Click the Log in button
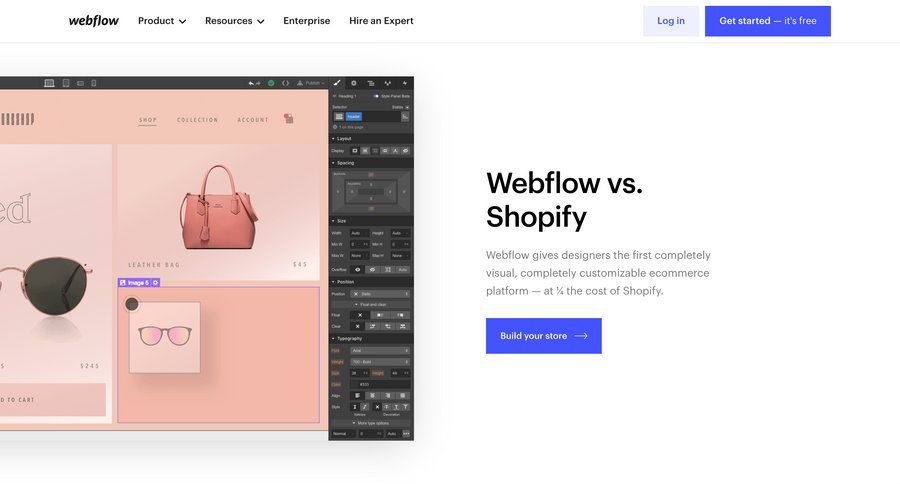Viewport: 900px width, 484px height. pyautogui.click(x=670, y=21)
